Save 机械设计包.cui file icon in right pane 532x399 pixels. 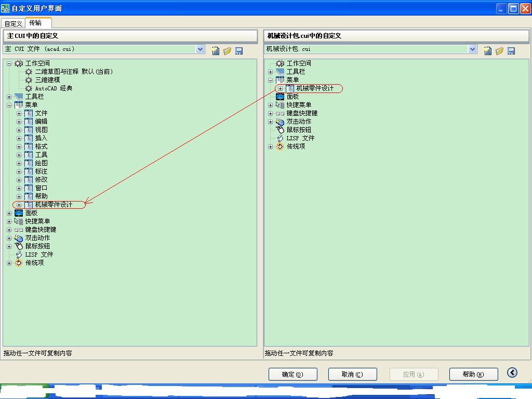tap(511, 51)
